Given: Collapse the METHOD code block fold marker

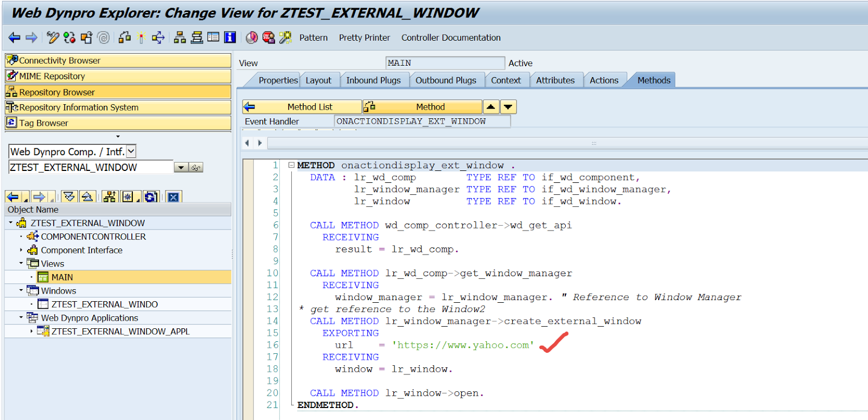Looking at the screenshot, I should pyautogui.click(x=291, y=165).
